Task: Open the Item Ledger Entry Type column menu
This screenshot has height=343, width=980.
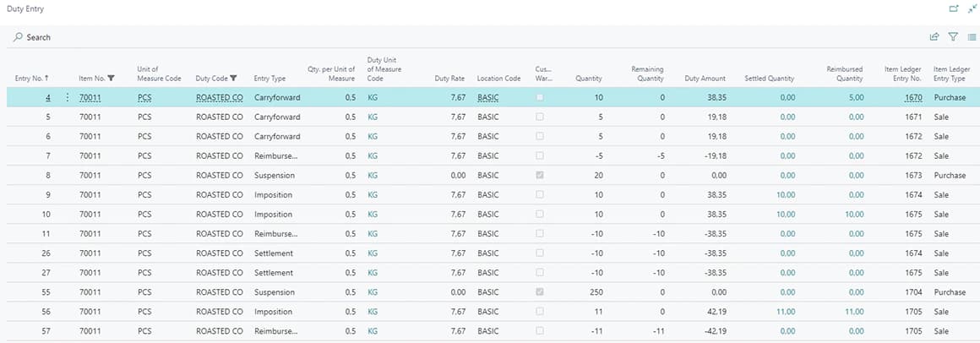Action: click(951, 73)
